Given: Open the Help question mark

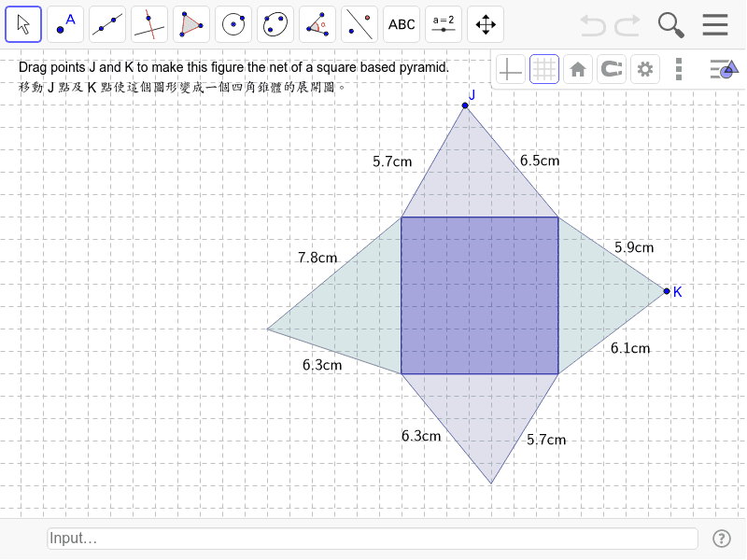Looking at the screenshot, I should point(722,539).
